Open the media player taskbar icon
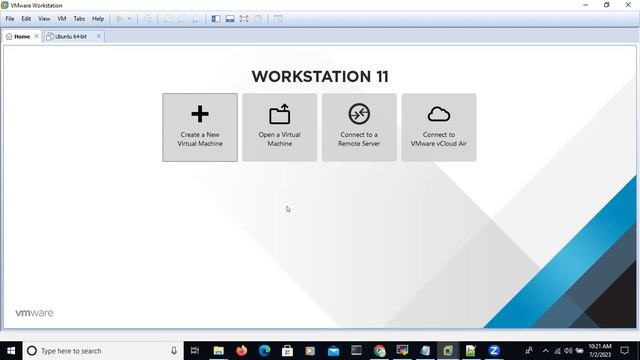Image resolution: width=640 pixels, height=360 pixels. coord(310,351)
